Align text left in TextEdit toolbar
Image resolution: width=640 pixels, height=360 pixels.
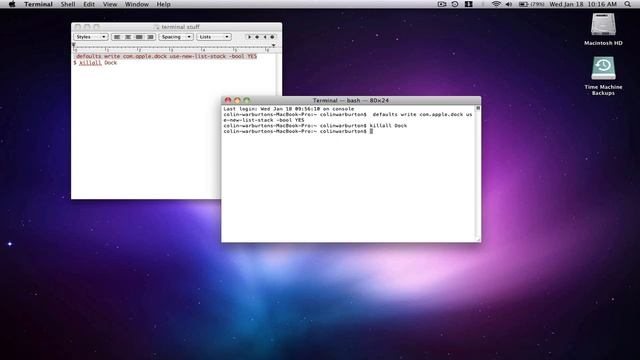(117, 37)
